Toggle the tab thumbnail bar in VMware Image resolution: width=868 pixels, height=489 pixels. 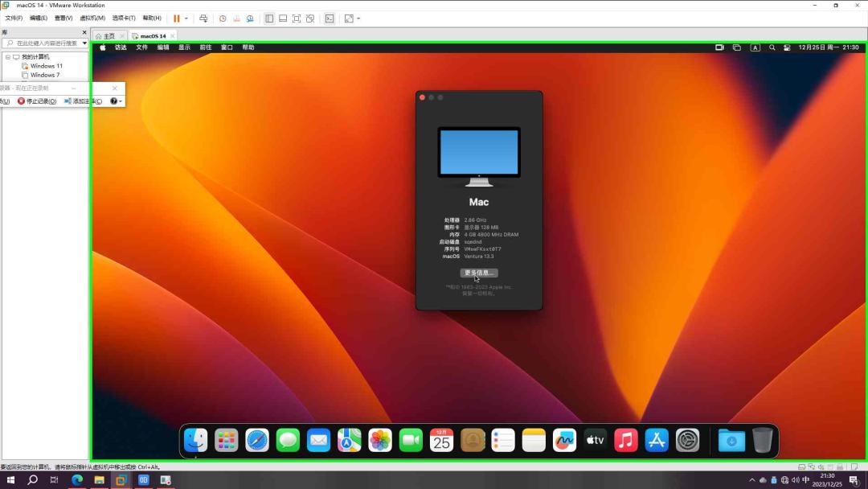283,18
